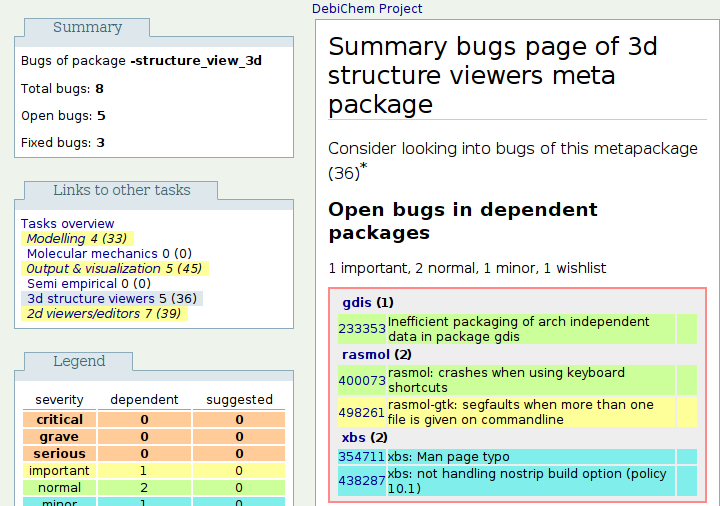Image resolution: width=720 pixels, height=506 pixels.
Task: Click the critical severity row in Legend
Action: pos(59,419)
